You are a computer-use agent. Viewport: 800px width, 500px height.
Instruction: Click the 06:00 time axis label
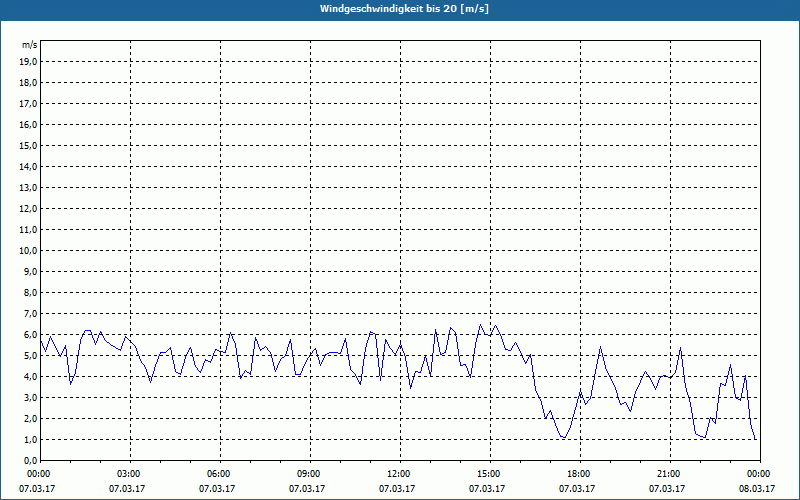(x=220, y=474)
